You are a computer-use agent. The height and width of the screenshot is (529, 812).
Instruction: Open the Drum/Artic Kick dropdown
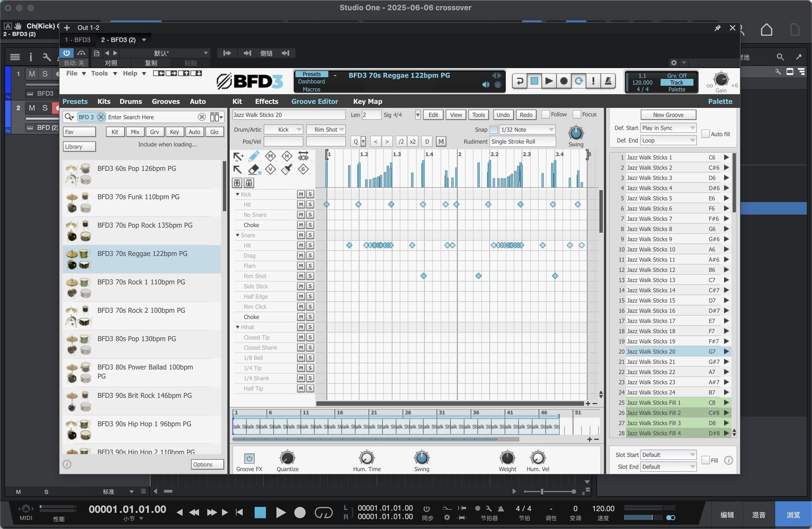pos(283,129)
